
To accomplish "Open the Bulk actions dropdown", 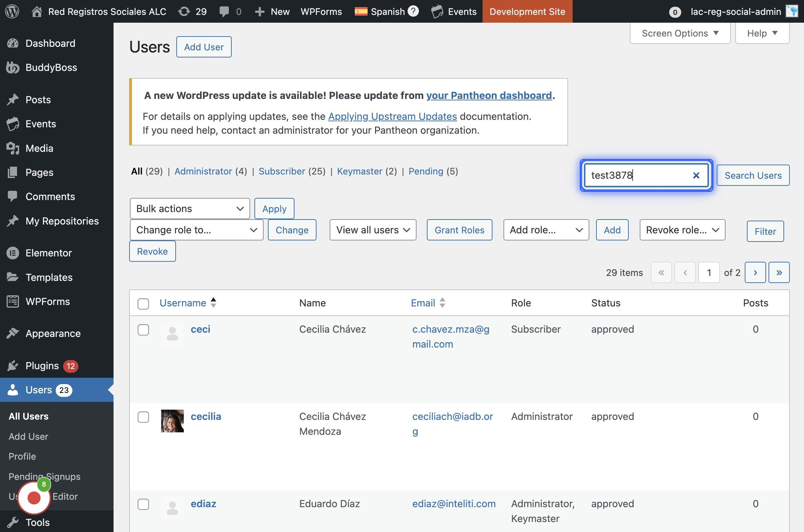I will click(x=190, y=209).
